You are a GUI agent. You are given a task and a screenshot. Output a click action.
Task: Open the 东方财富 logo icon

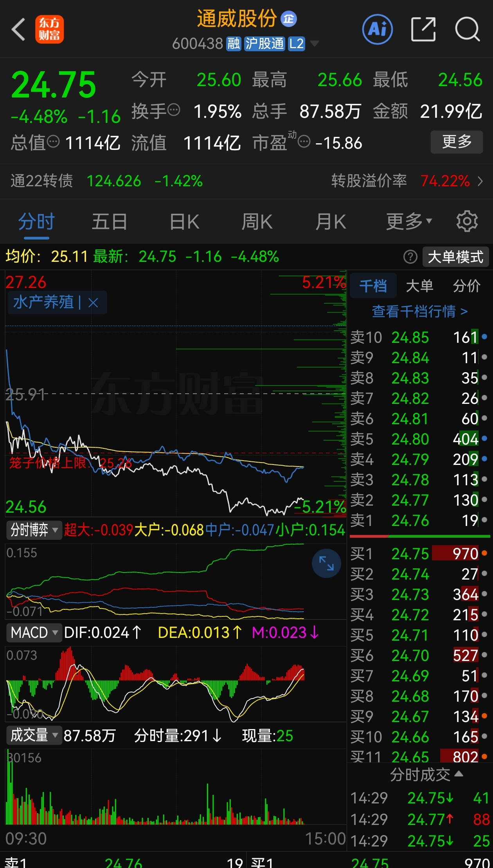(x=49, y=29)
